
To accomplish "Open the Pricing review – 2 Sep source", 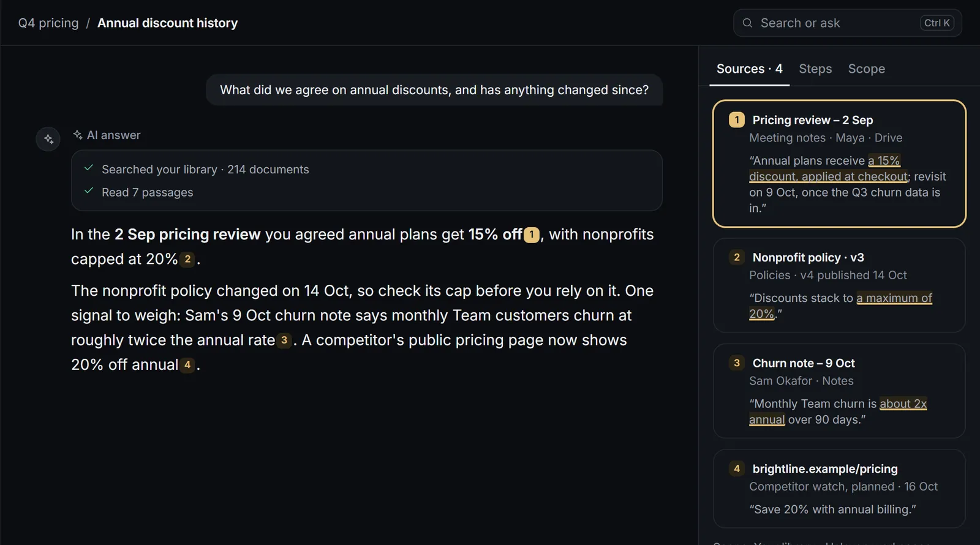I will pyautogui.click(x=839, y=163).
